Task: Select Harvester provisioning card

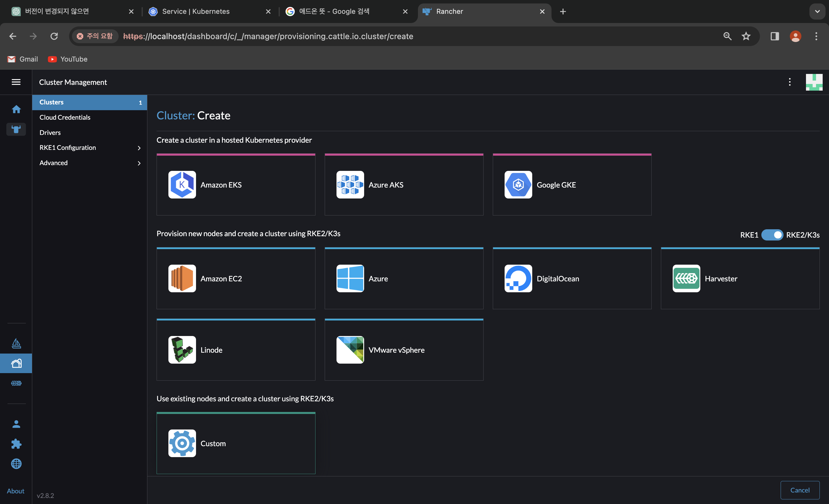Action: click(x=740, y=278)
